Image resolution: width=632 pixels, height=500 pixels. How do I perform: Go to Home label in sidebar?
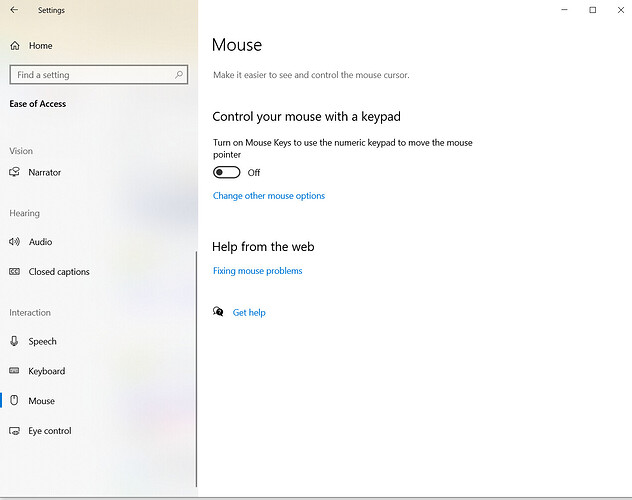coord(40,46)
